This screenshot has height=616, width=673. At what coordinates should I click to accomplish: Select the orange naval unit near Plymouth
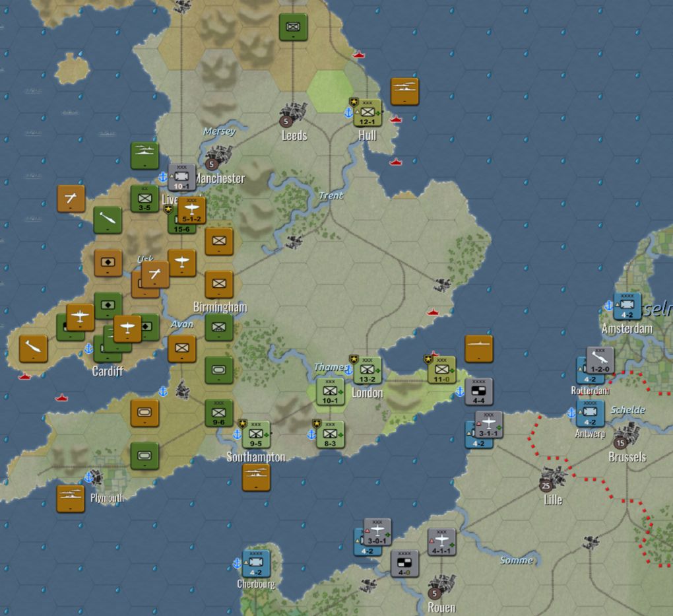(71, 499)
